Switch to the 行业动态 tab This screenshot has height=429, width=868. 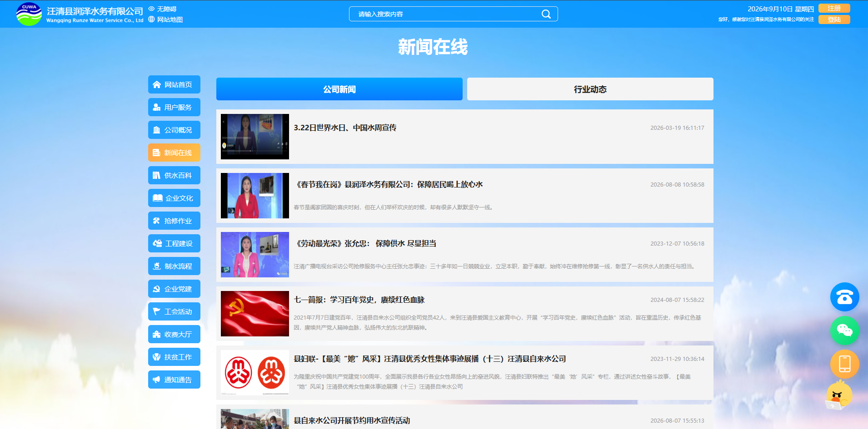coord(590,89)
